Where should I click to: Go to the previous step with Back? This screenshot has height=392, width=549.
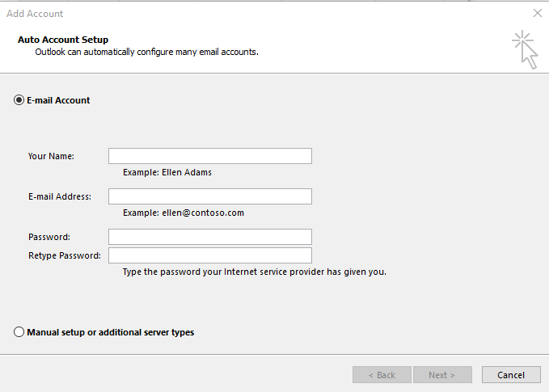382,375
